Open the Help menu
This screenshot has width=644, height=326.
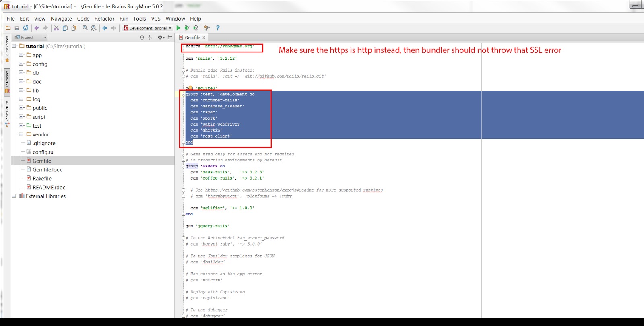click(196, 19)
